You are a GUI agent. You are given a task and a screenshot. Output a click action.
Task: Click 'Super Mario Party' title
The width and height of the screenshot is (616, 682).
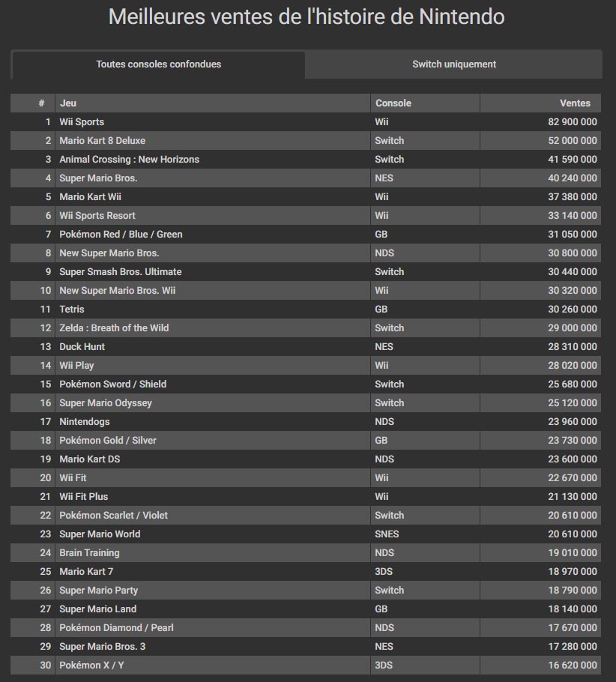click(x=99, y=589)
